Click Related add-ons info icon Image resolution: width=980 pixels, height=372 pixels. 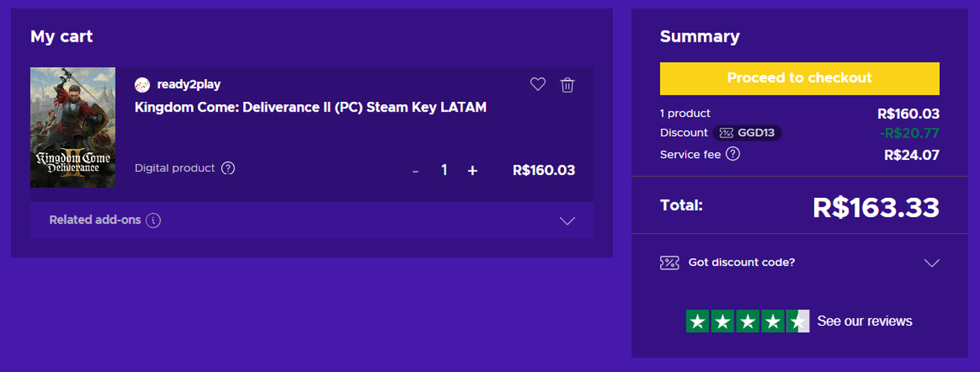[x=153, y=220]
